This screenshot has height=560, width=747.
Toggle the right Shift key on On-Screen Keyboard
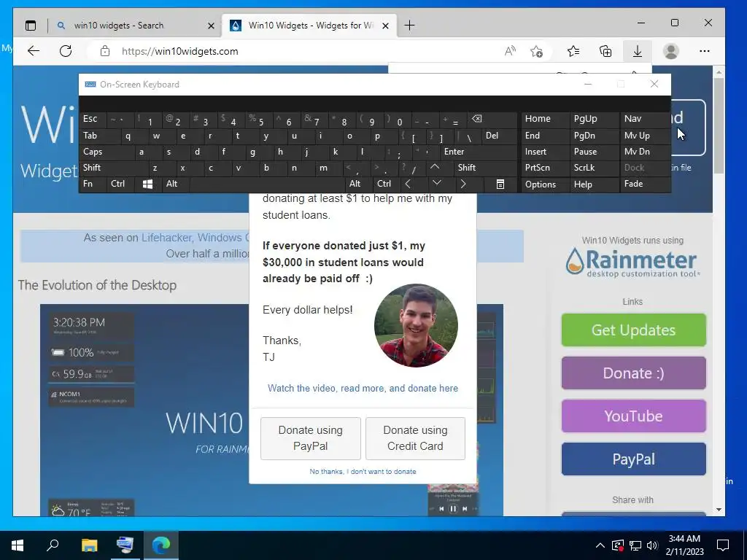[x=486, y=168]
